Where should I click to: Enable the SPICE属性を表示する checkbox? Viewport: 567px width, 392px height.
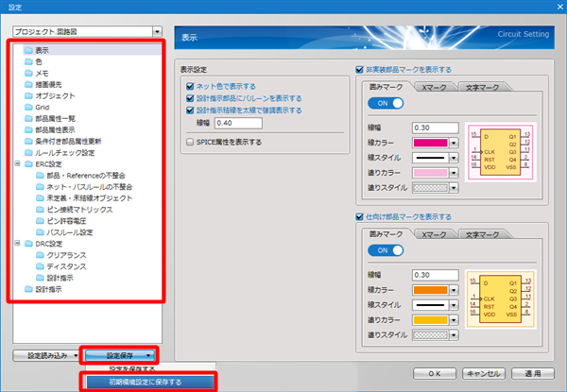(190, 142)
